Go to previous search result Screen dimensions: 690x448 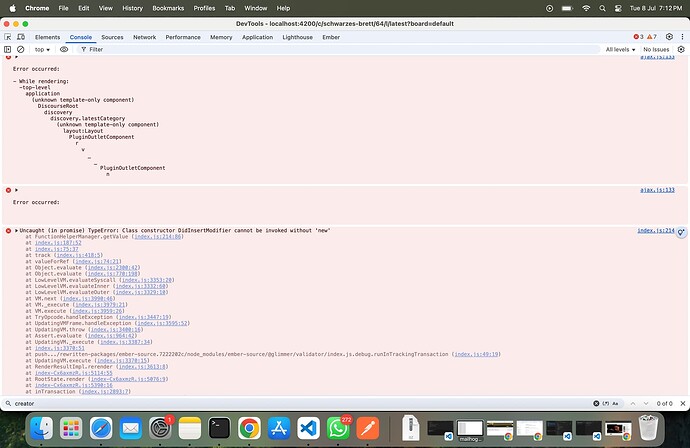pyautogui.click(x=633, y=404)
